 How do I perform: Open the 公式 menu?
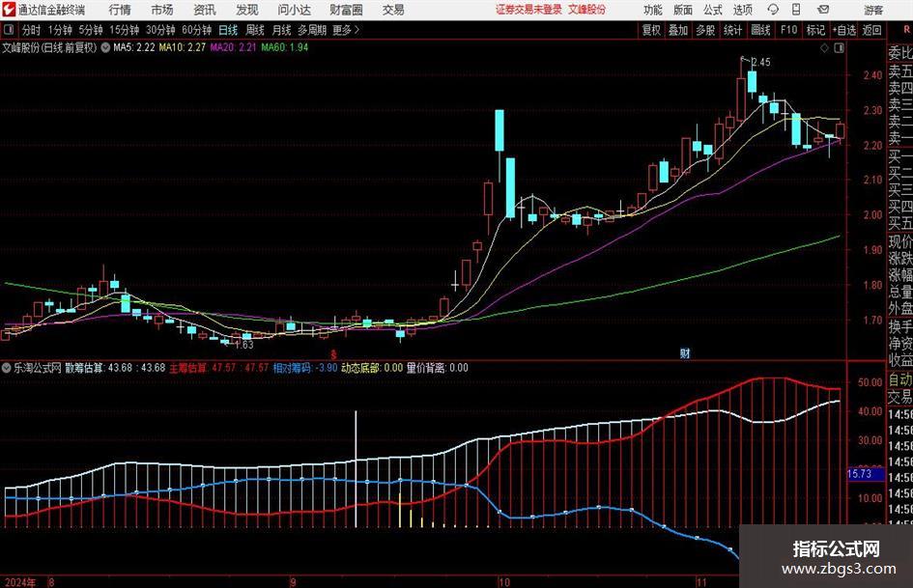pyautogui.click(x=713, y=10)
